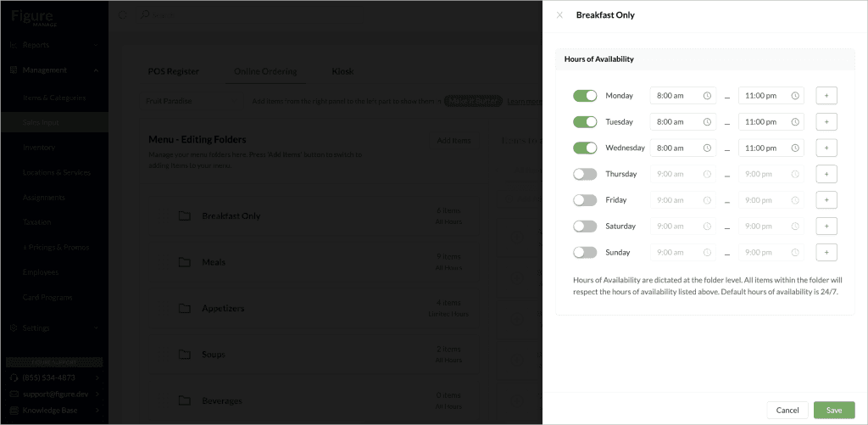Add time slot with Sunday plus button

point(826,252)
